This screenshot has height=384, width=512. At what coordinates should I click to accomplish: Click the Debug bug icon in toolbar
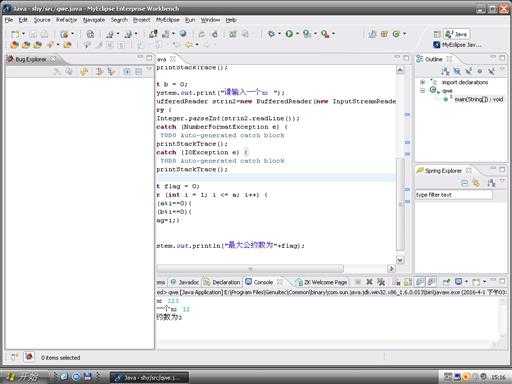(272, 34)
